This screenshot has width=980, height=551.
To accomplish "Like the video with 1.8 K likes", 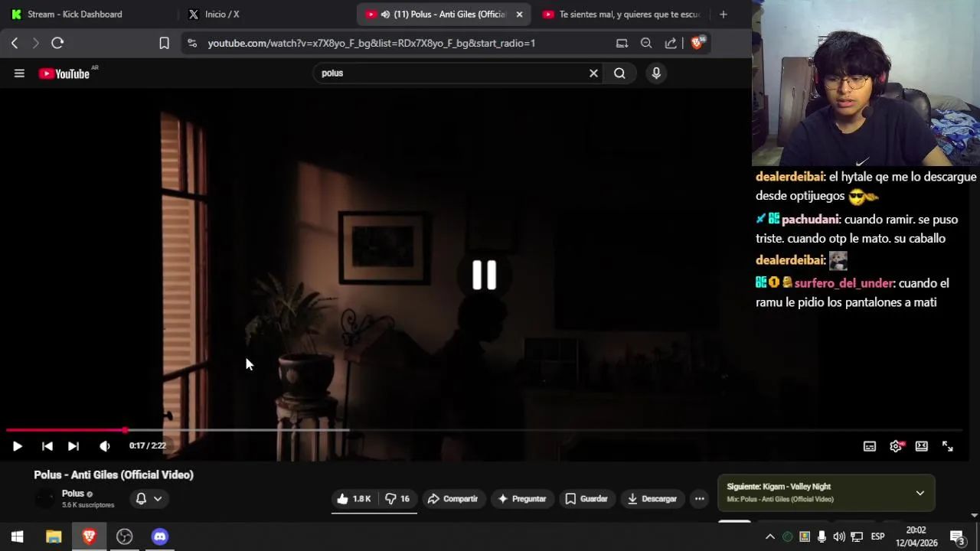I will [x=354, y=499].
